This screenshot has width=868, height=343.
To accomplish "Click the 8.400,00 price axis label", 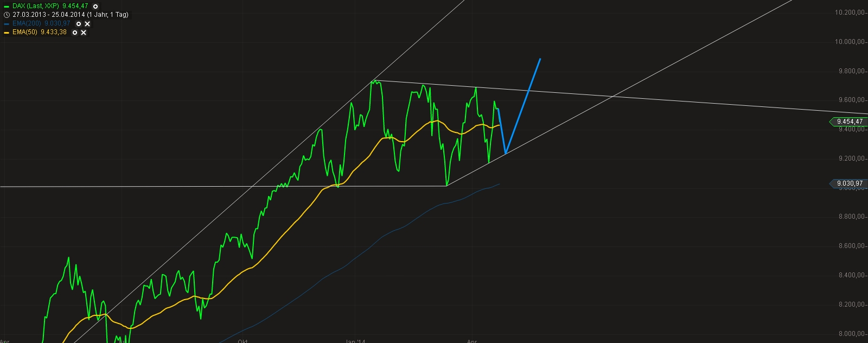I will [851, 275].
